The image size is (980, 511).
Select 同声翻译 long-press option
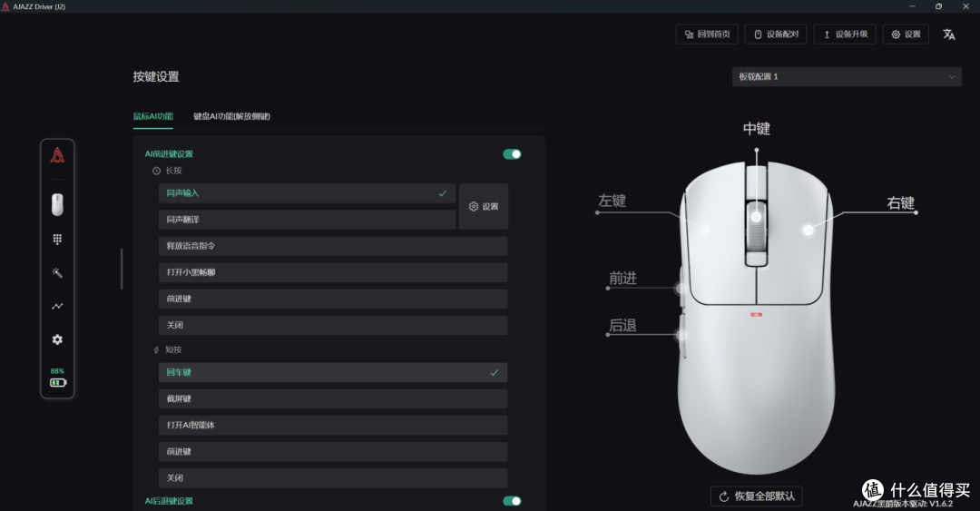click(307, 220)
